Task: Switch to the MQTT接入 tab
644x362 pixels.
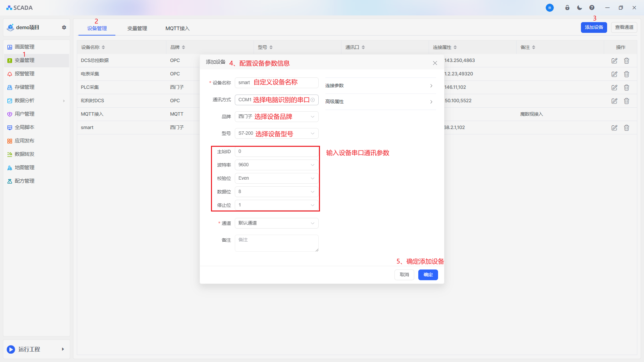Action: click(x=177, y=28)
